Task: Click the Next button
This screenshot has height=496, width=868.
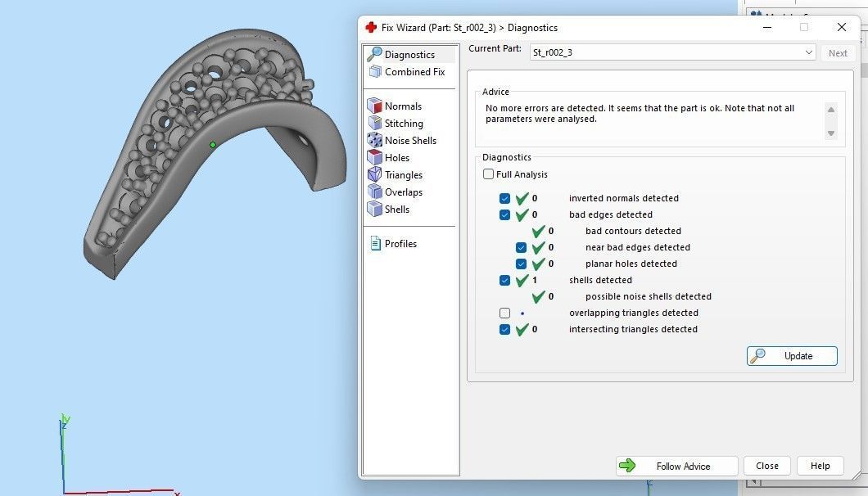Action: click(x=838, y=53)
